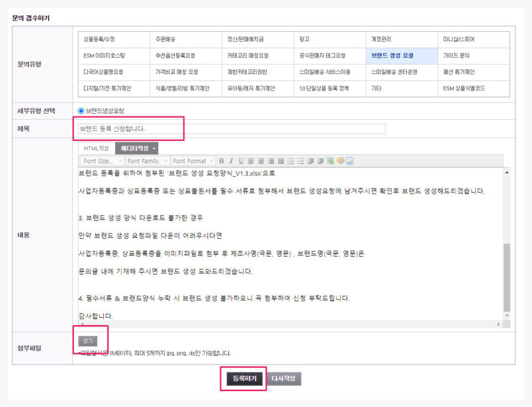
Task: Insert a numbered list in the editor
Action: click(x=291, y=161)
